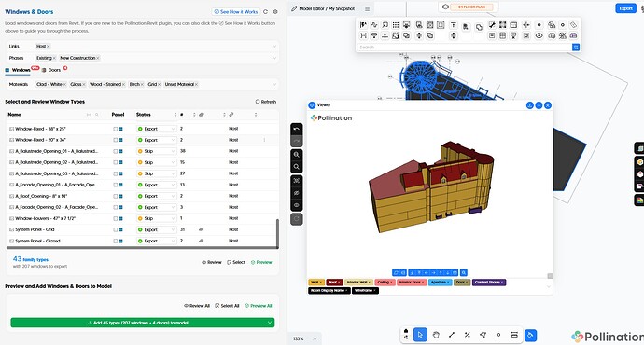Click the Panel column header
Image resolution: width=644 pixels, height=345 pixels.
coord(118,115)
